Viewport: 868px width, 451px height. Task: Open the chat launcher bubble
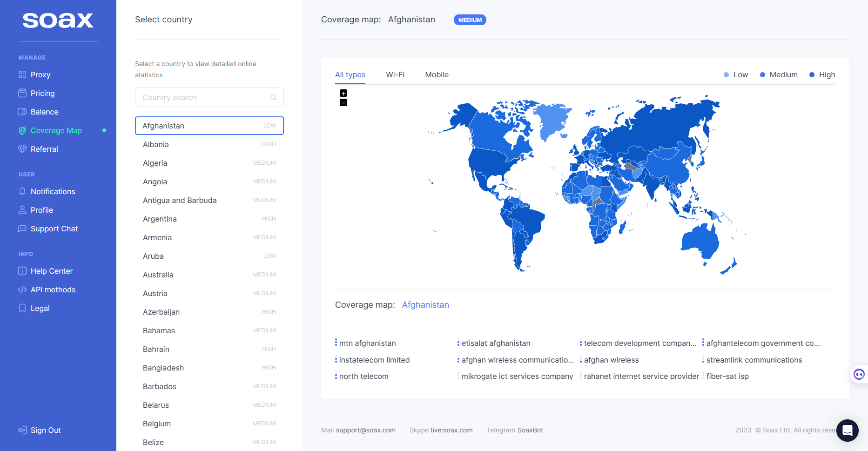(x=848, y=431)
